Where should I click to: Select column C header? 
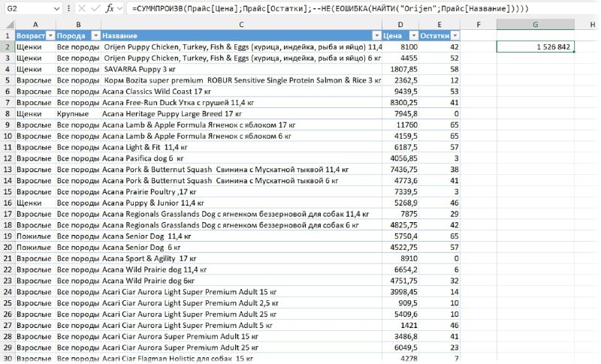tap(241, 25)
